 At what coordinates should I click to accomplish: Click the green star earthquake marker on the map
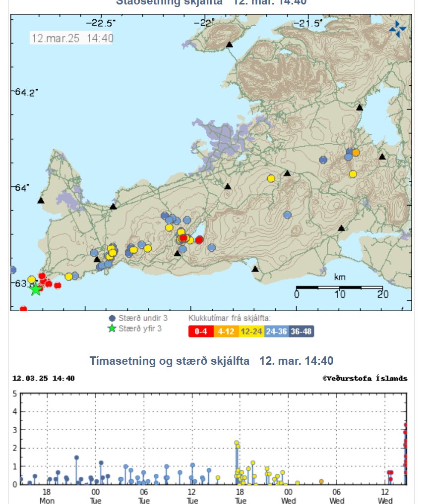click(36, 289)
